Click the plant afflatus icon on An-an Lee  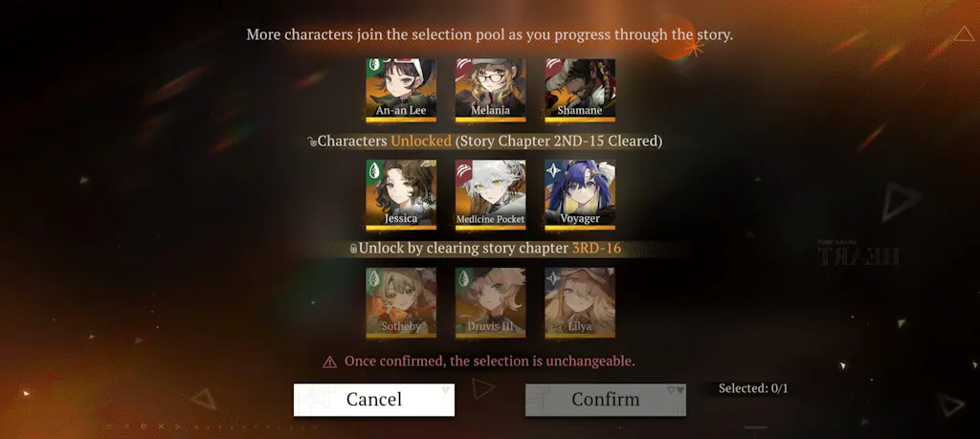tap(374, 64)
